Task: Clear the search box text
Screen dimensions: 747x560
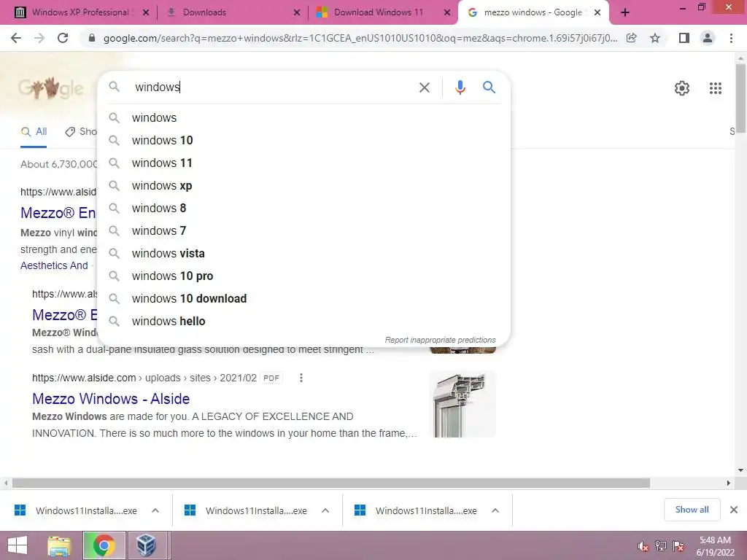Action: [424, 87]
